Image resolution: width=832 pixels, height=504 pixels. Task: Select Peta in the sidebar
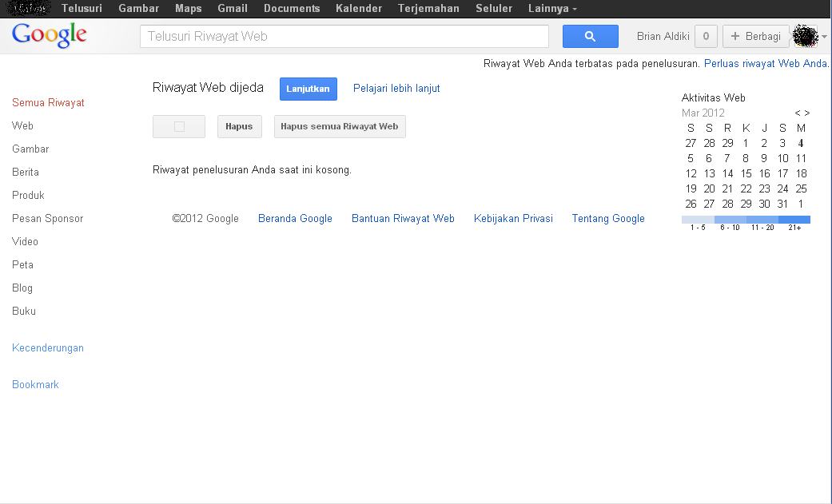point(23,264)
